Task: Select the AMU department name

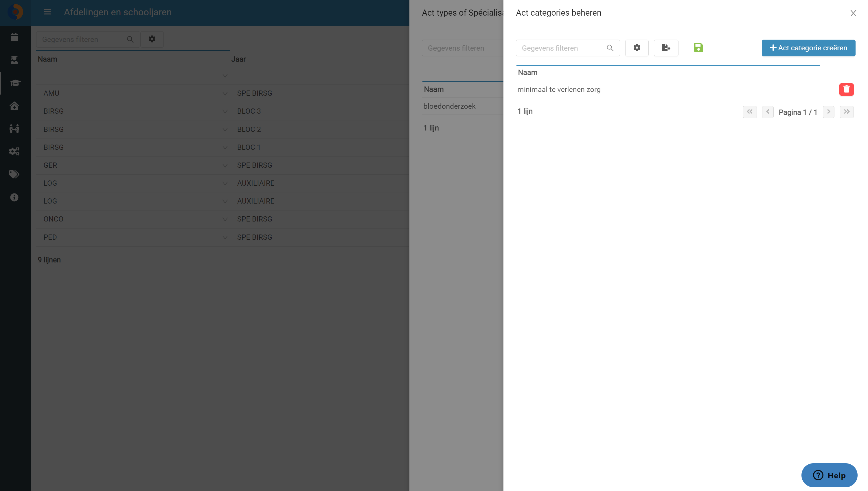Action: click(51, 93)
